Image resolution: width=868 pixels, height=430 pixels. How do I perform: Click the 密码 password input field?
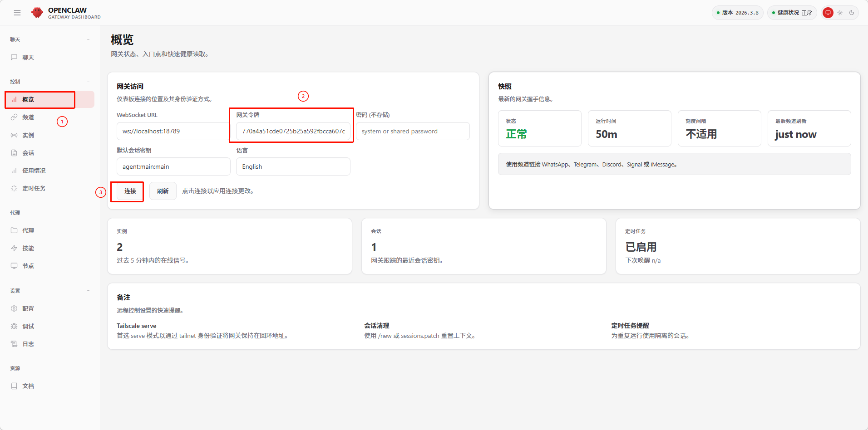[x=412, y=131]
